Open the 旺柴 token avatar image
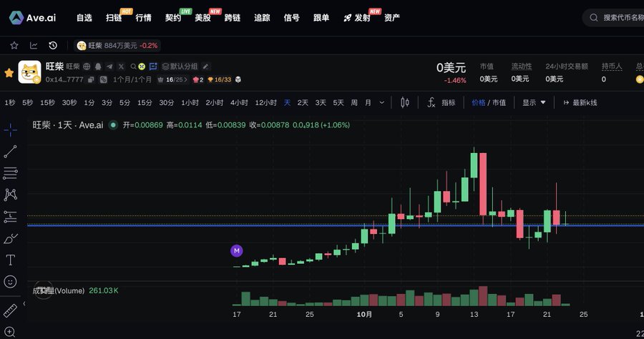 point(29,72)
